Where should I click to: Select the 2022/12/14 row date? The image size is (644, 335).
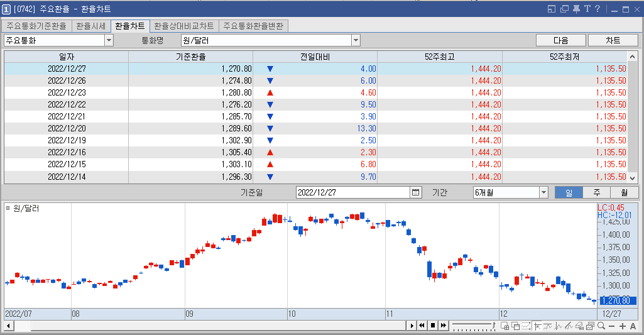tap(67, 177)
